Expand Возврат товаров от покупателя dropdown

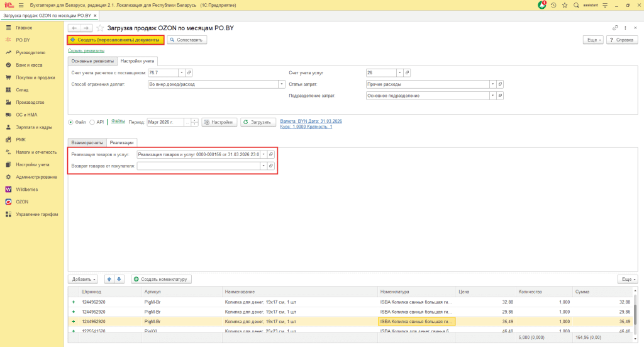[264, 166]
